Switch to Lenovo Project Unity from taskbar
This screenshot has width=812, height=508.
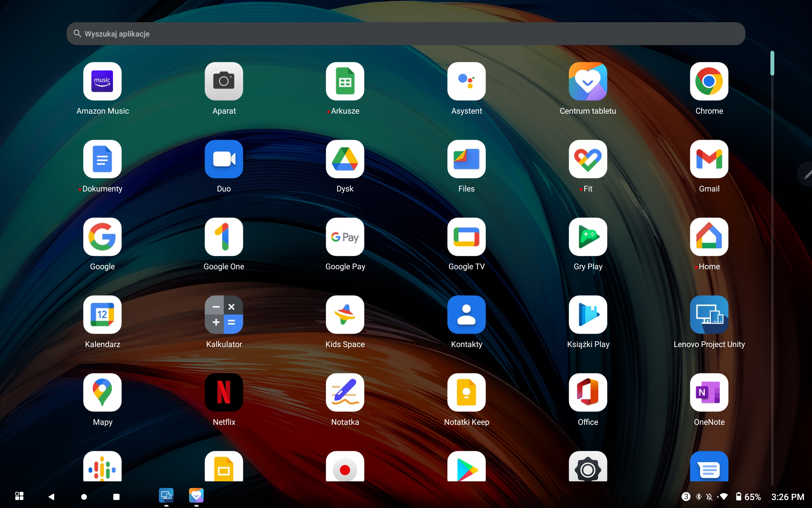click(166, 495)
